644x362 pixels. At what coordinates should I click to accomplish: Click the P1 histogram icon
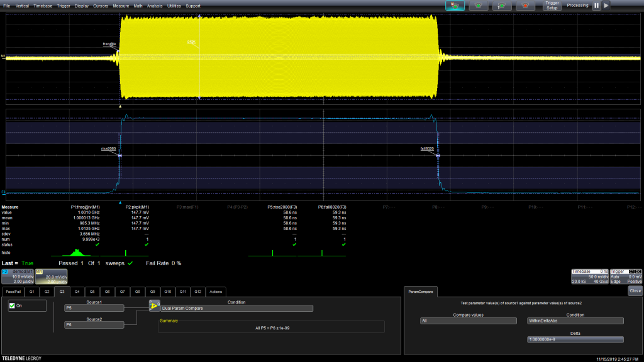[75, 253]
